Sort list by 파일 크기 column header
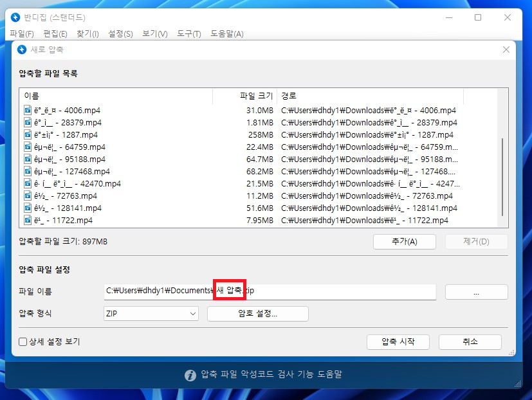 point(245,96)
